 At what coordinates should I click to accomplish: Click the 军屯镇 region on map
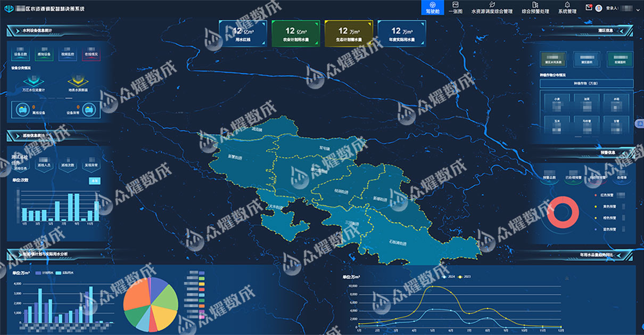[325, 149]
